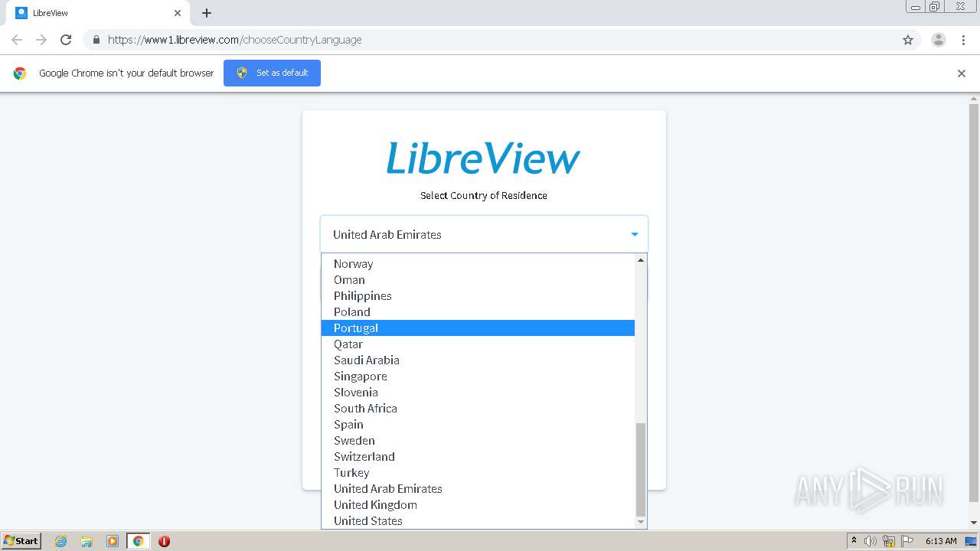Pick Switzerland in the country list
Viewport: 980px width, 551px height.
click(478, 456)
